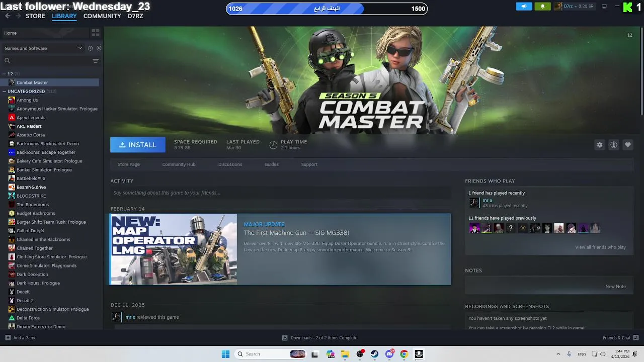This screenshot has height=362, width=644.
Task: Switch to STORE tab
Action: tap(35, 16)
